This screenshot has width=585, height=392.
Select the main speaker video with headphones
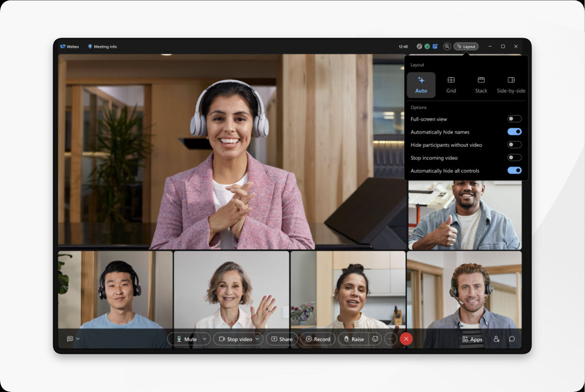pos(232,152)
